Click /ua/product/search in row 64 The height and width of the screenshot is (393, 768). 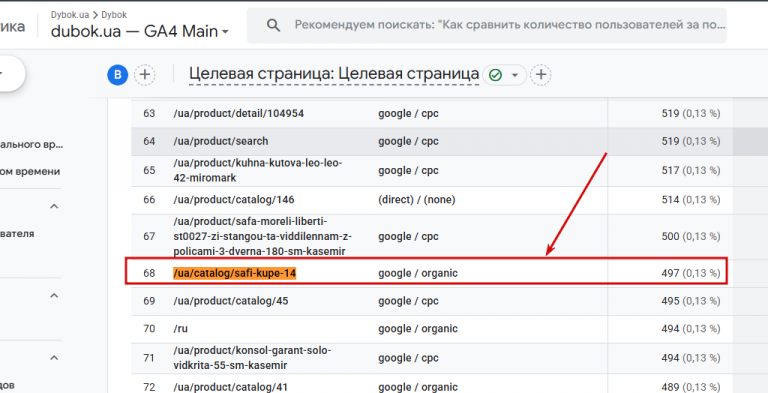click(221, 141)
